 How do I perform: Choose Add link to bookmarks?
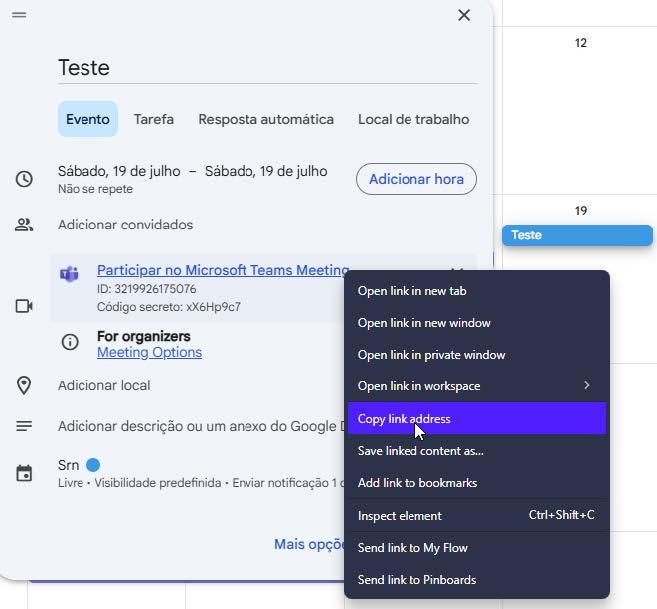pos(477,483)
